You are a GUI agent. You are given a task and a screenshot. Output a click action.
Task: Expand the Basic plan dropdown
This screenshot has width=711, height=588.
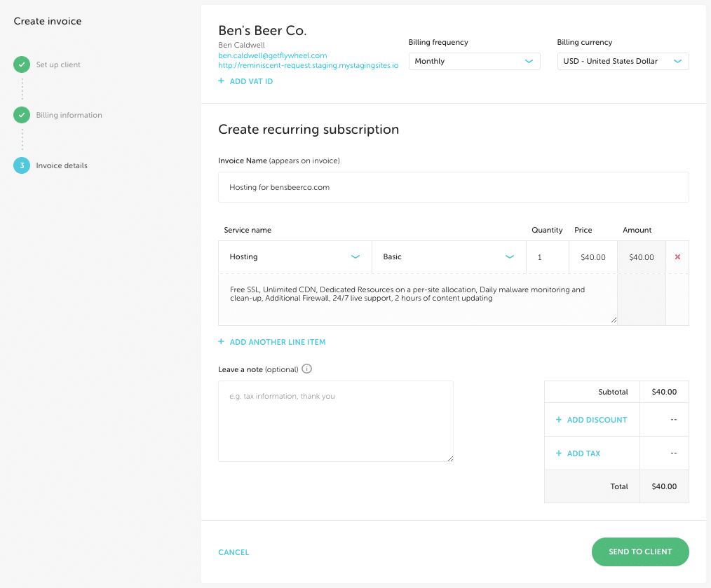pos(449,257)
